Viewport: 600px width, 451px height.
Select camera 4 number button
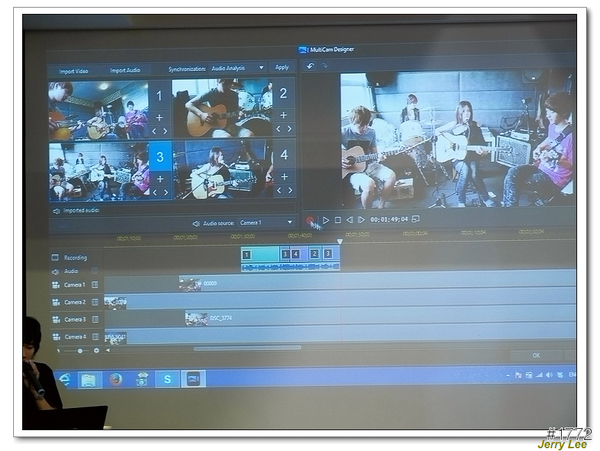(x=284, y=155)
